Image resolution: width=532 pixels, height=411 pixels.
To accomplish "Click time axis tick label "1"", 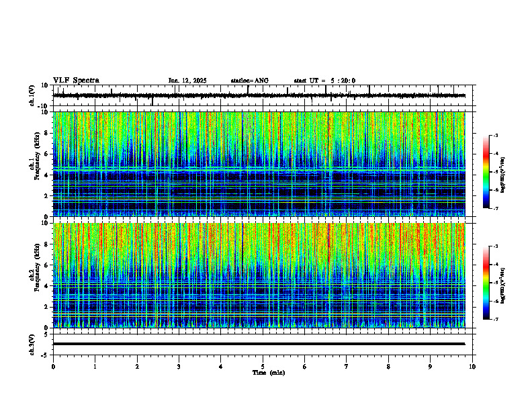I will coord(95,367).
